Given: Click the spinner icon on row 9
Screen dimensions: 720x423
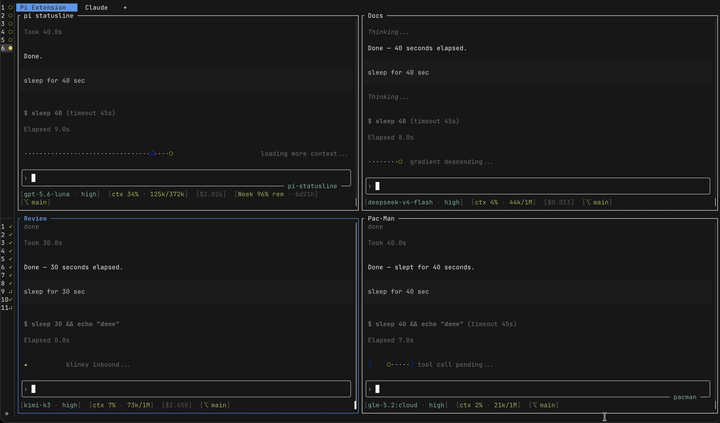Looking at the screenshot, I should pos(11,291).
